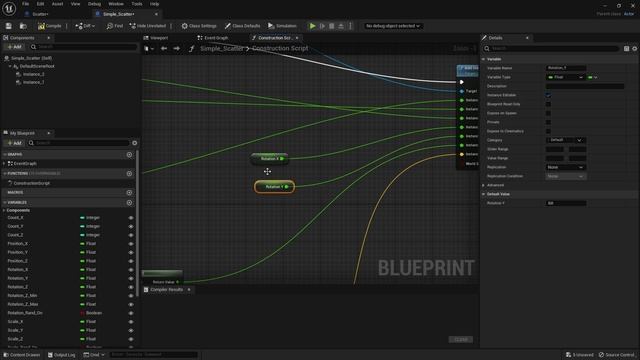
Task: Open the Category Default dropdown
Action: [x=565, y=140]
